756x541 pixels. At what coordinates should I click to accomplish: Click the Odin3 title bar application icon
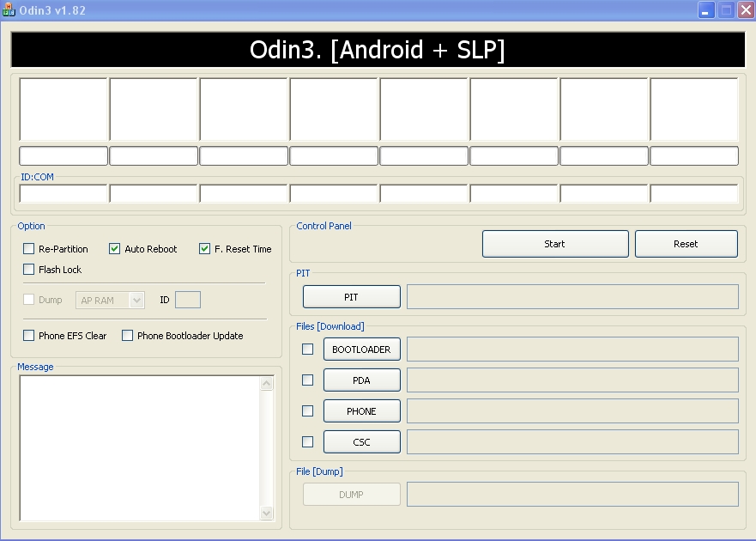coord(9,10)
